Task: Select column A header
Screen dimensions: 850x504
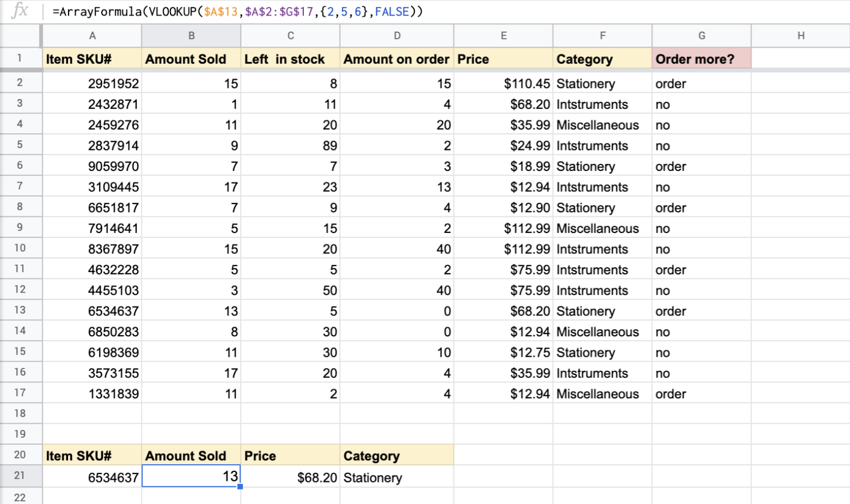Action: click(92, 35)
